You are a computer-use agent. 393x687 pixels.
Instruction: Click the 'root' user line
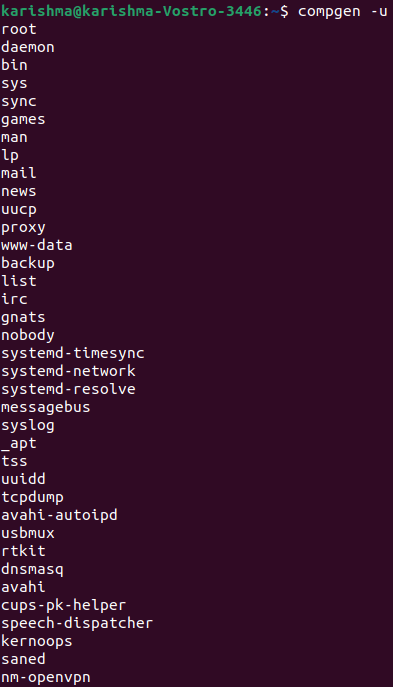[19, 29]
